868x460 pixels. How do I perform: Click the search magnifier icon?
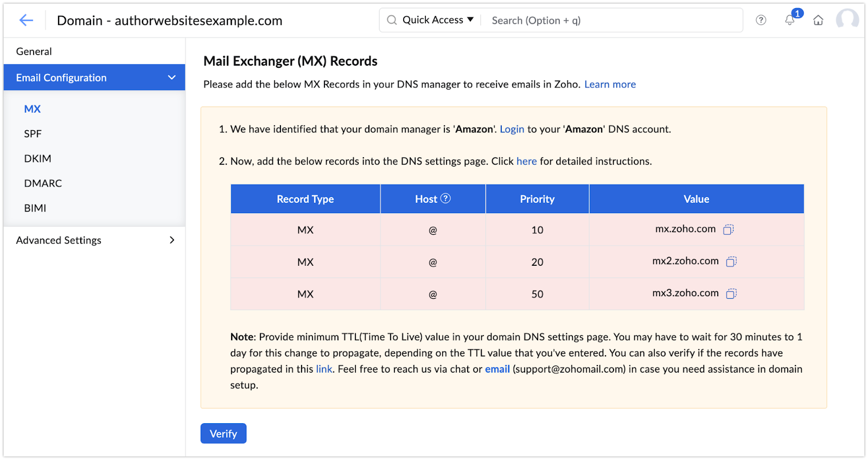pos(392,20)
